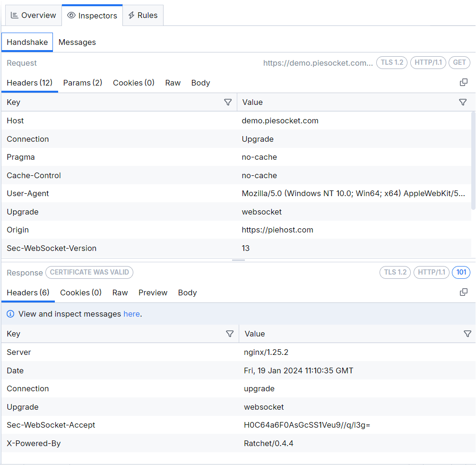Filter the request Value column

[463, 102]
